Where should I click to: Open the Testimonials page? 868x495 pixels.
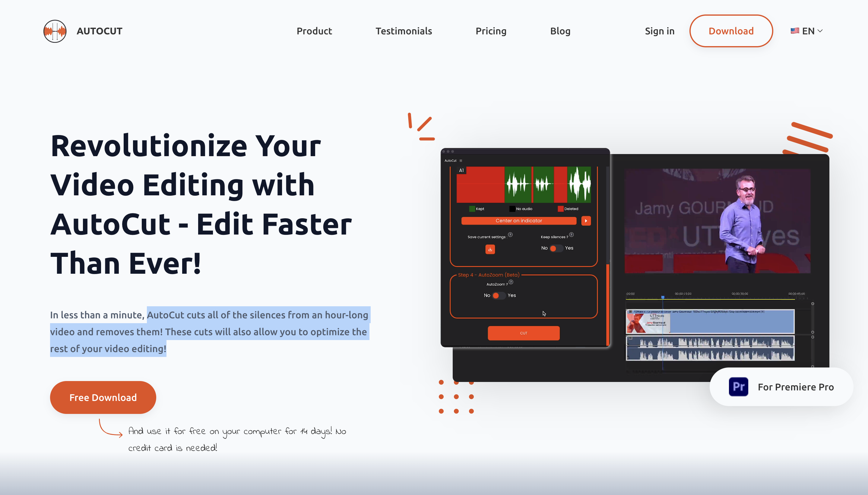[x=404, y=31]
